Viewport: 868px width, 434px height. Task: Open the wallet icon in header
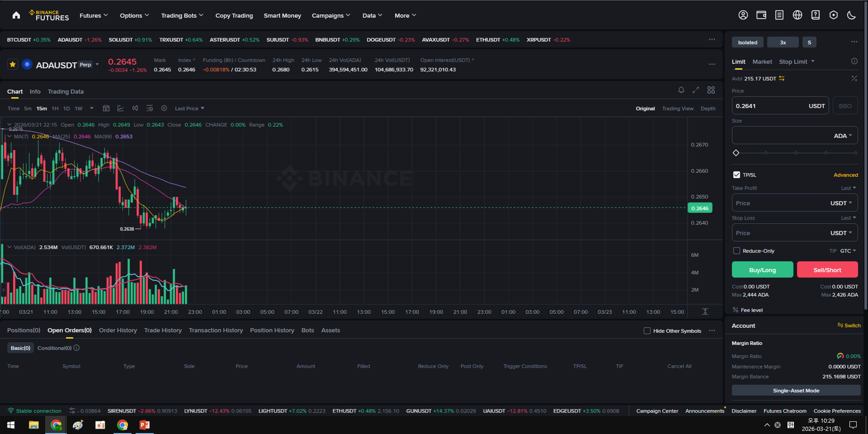pyautogui.click(x=761, y=15)
